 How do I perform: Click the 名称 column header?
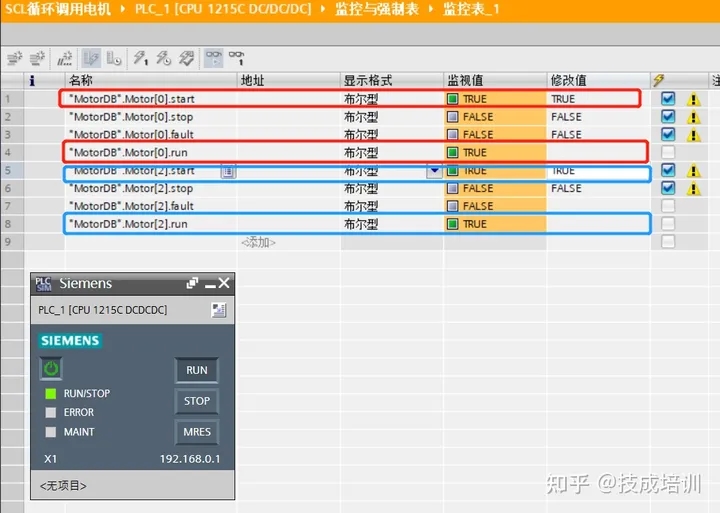[151, 80]
